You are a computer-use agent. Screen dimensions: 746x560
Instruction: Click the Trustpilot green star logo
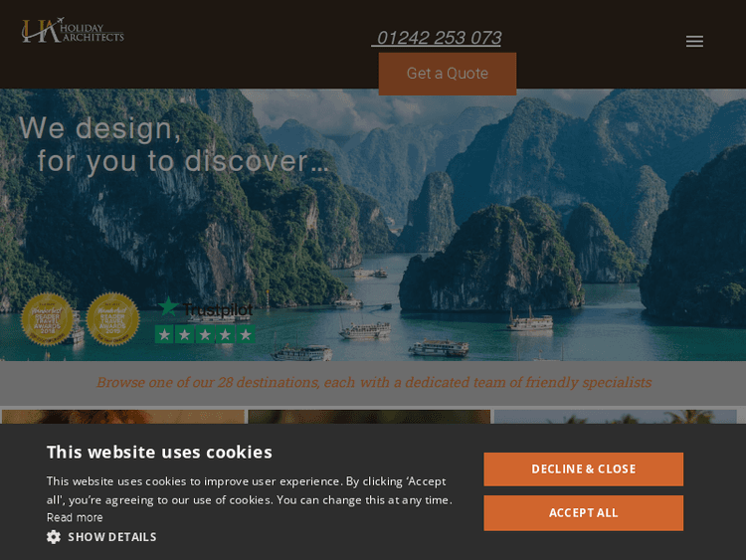[x=168, y=307]
